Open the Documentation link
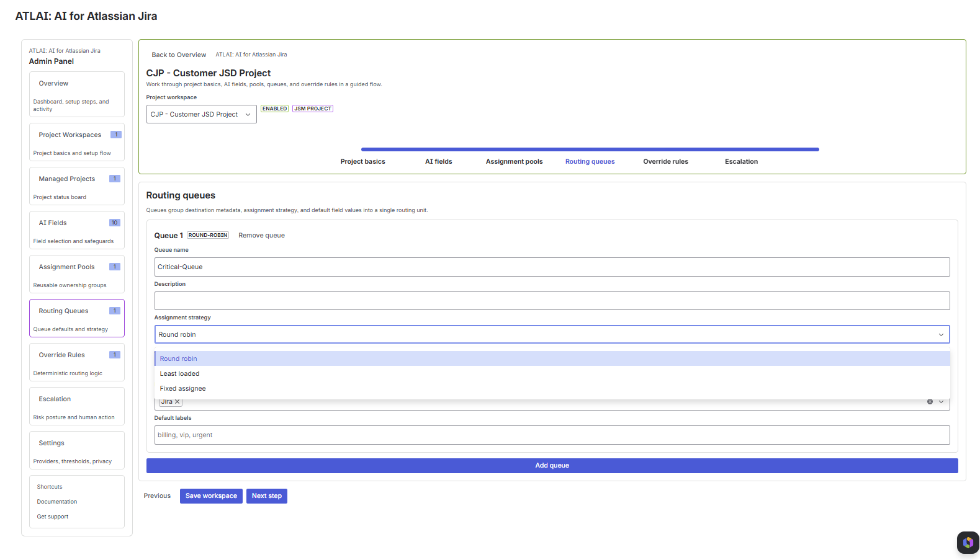980x560 pixels. point(57,502)
